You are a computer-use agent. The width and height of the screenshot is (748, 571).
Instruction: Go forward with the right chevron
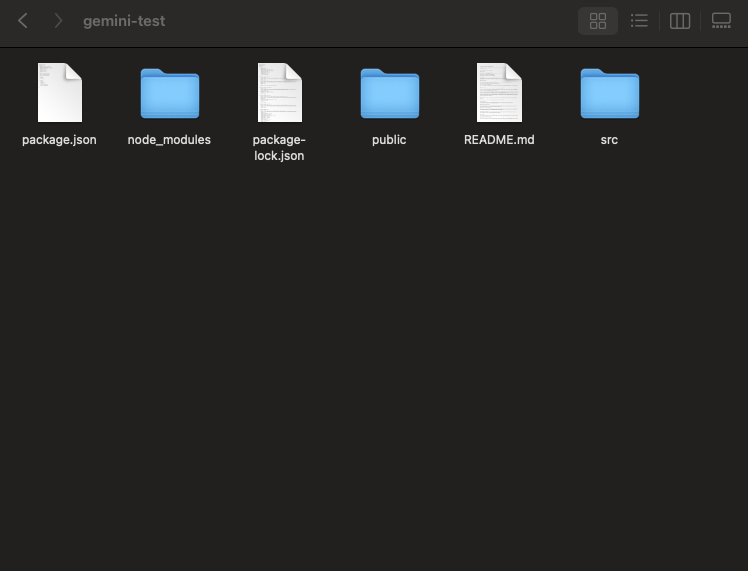click(x=58, y=21)
